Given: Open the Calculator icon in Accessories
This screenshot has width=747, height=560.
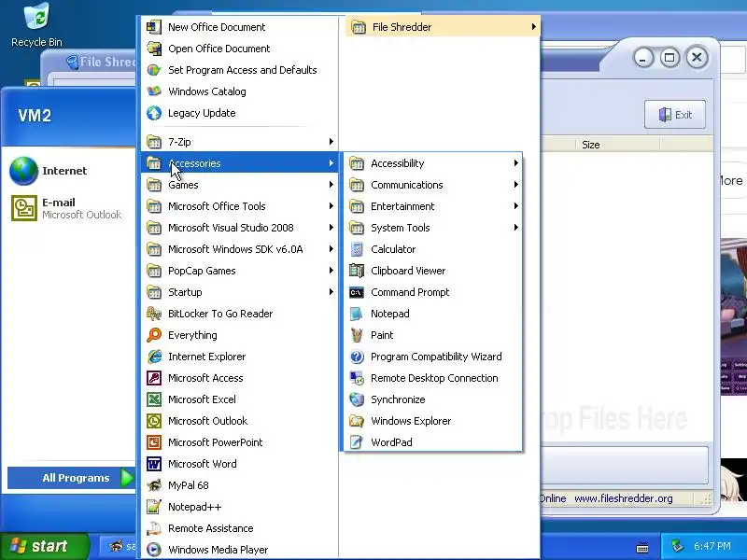Looking at the screenshot, I should tap(357, 249).
